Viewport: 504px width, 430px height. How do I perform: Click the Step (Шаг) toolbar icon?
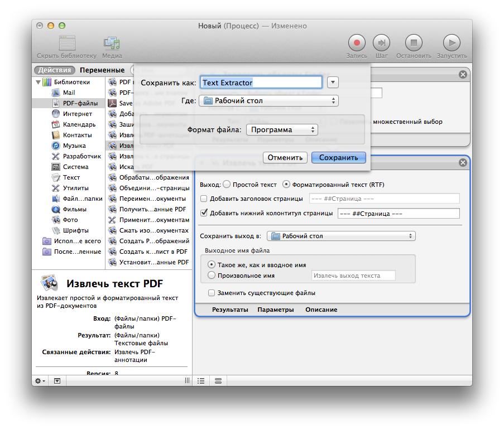coord(381,43)
